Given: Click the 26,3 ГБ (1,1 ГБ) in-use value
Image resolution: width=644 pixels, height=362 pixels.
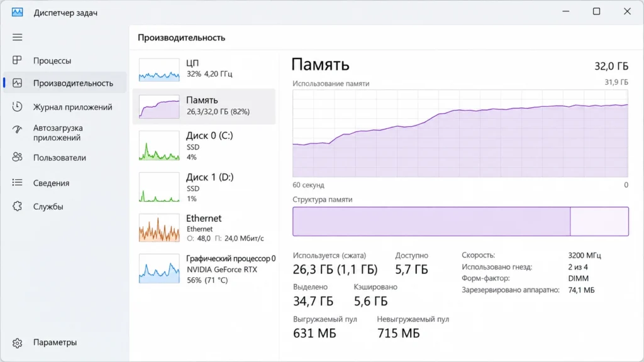Looking at the screenshot, I should click(335, 269).
